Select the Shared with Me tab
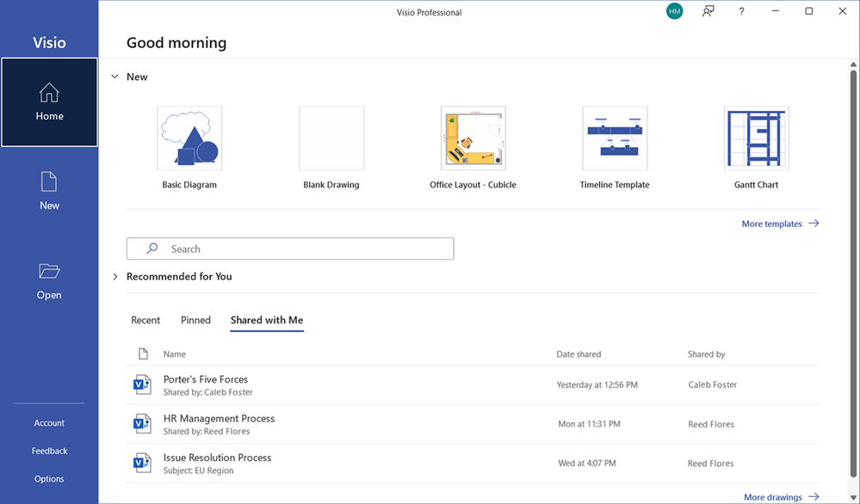Image resolution: width=860 pixels, height=504 pixels. point(267,320)
